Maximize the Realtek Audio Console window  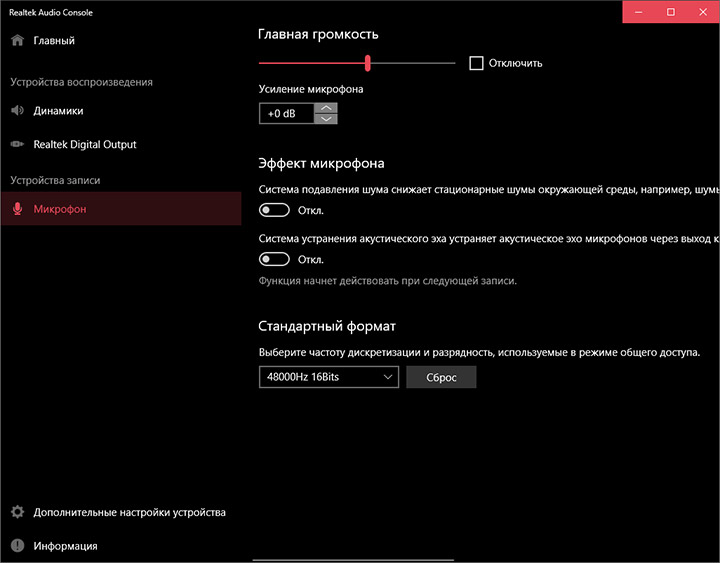[x=671, y=12]
